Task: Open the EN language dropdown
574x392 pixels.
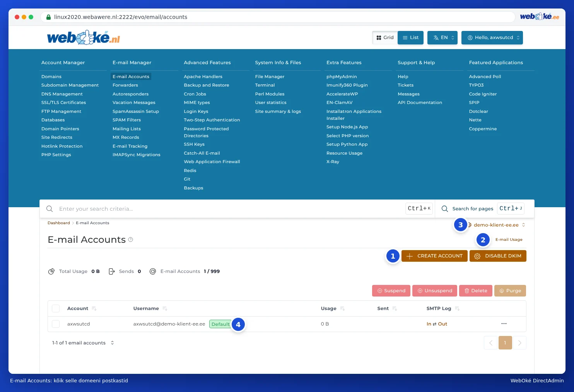Action: (442, 37)
